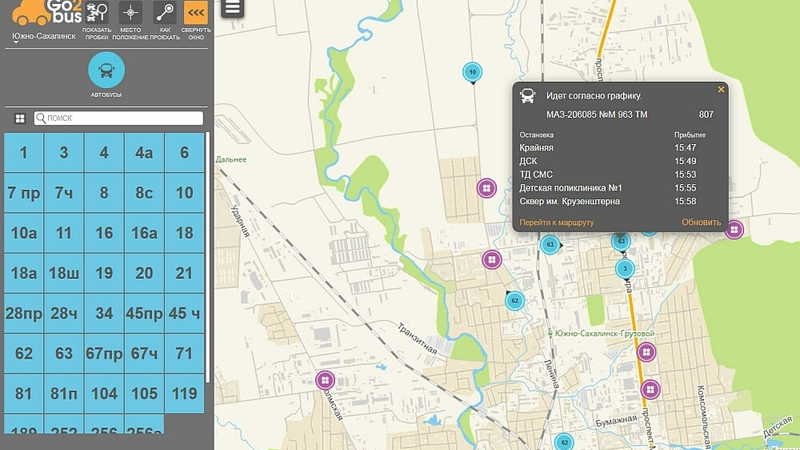Select route 45пр tile
The width and height of the screenshot is (800, 450).
144,313
